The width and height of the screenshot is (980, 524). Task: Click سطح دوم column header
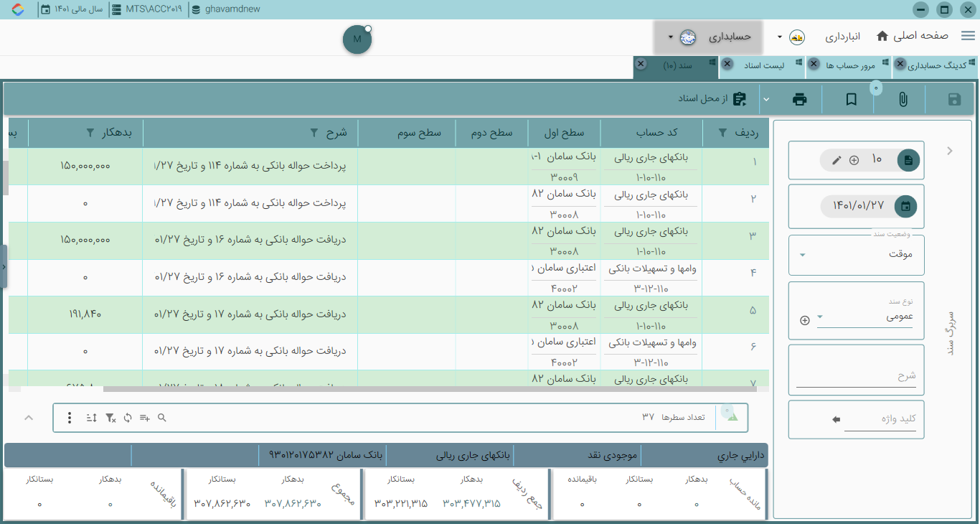(x=491, y=133)
